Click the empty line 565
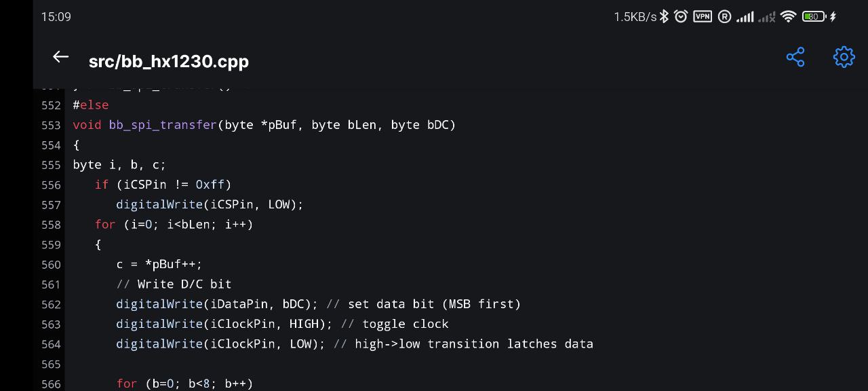Screen dimensions: 868x391 [271, 364]
